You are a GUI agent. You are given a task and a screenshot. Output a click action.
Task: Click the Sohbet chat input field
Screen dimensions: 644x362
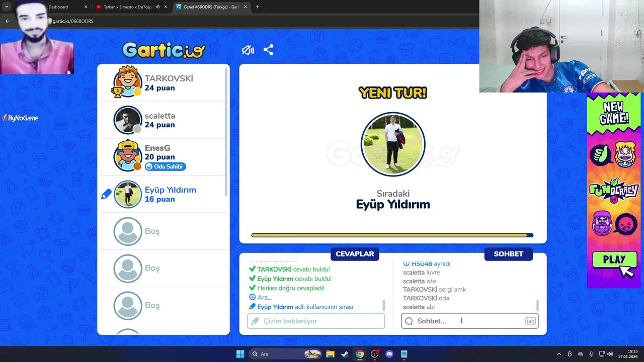[469, 321]
